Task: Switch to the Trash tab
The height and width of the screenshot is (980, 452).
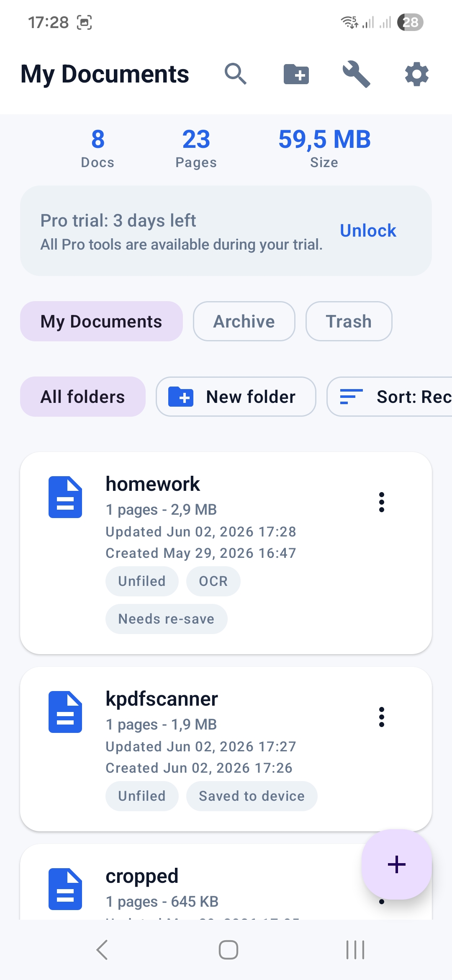Action: point(349,321)
